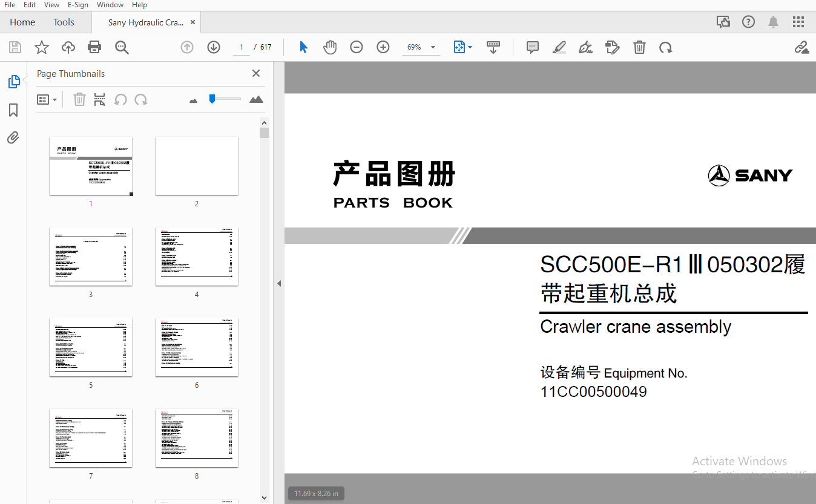Open the find text magnifier tool
This screenshot has height=504, width=816.
(x=122, y=47)
